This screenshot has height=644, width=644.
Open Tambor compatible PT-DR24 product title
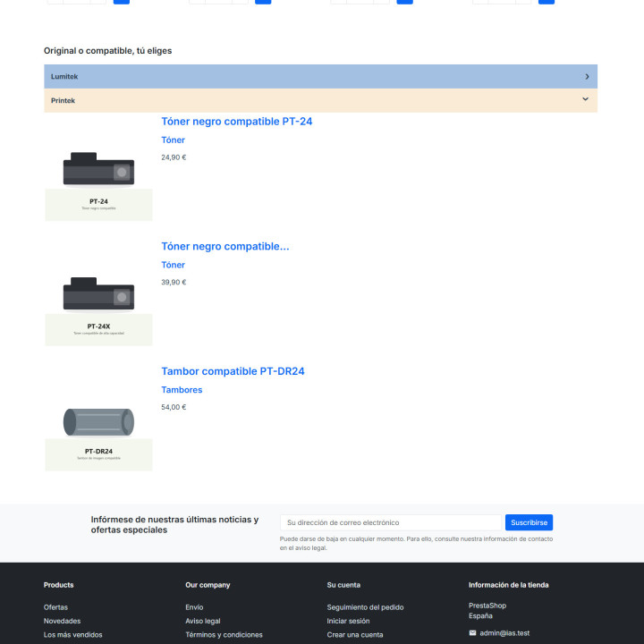pos(233,371)
